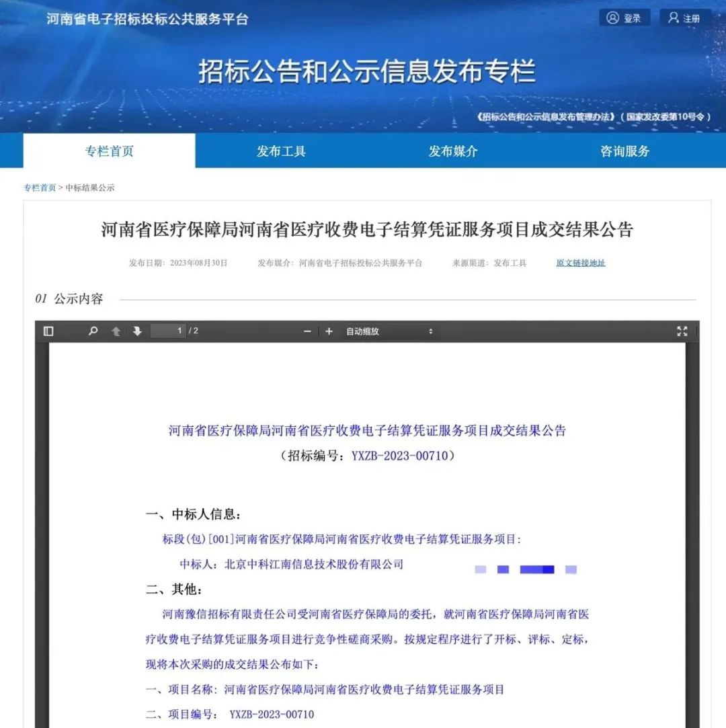726x728 pixels.
Task: Open the 自动缩放 zoom dropdown
Action: [x=389, y=331]
